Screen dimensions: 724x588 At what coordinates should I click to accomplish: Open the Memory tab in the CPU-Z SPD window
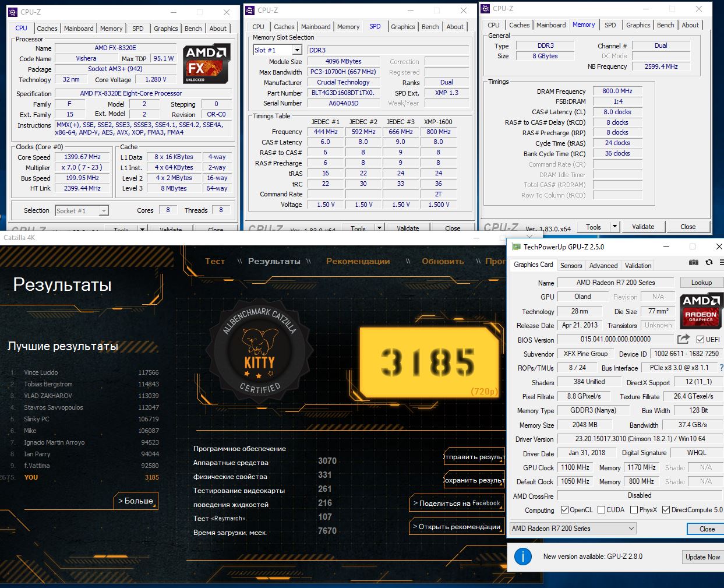[348, 27]
